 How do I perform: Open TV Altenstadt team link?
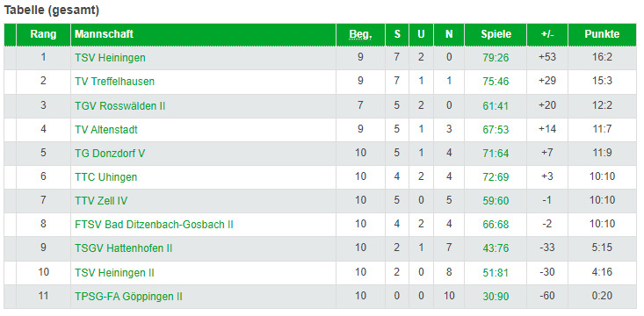pyautogui.click(x=106, y=130)
